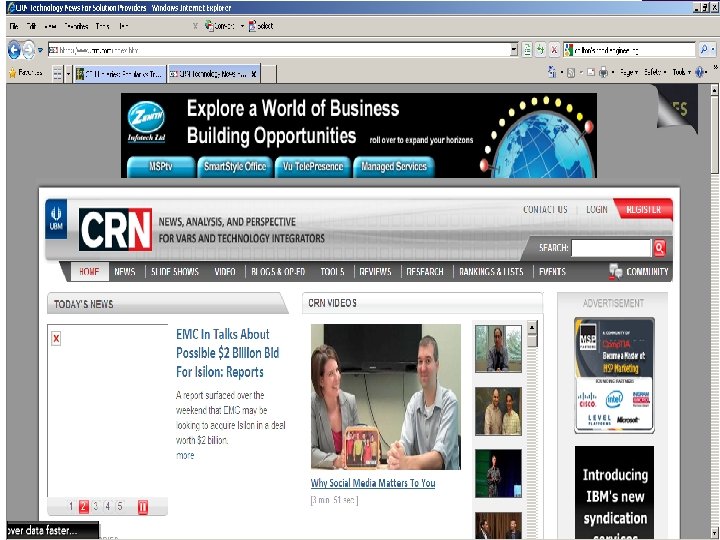Show Quick Tabs grid view
720x540 pixels.
pos(57,73)
